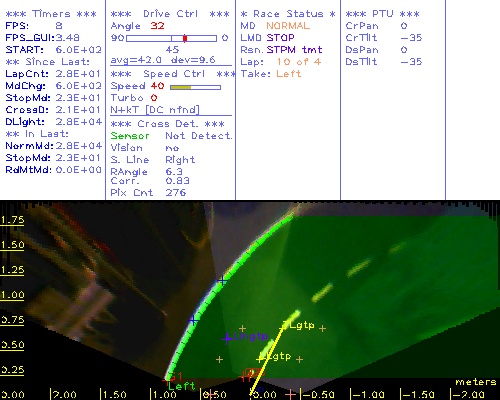
Task: Select the Drive Ctrl panel header
Action: tap(170, 14)
